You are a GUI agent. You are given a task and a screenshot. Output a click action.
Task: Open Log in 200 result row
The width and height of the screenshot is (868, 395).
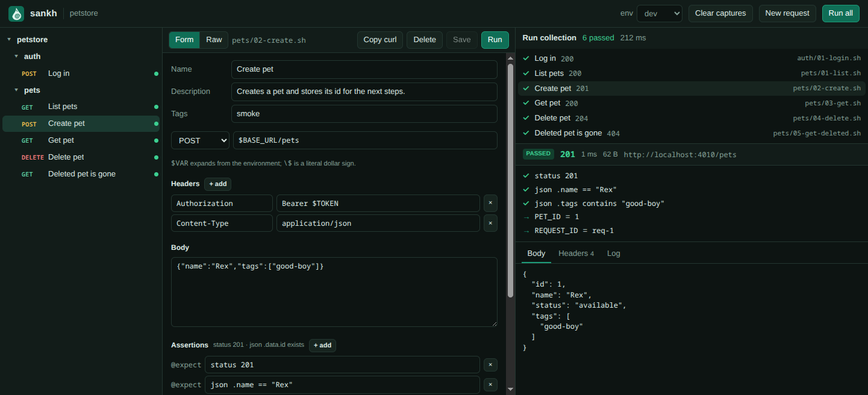692,58
